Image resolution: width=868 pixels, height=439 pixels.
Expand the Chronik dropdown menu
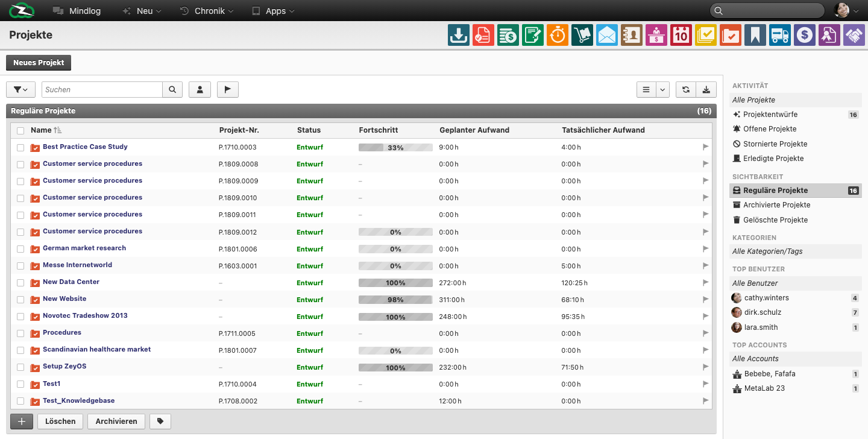coord(206,11)
